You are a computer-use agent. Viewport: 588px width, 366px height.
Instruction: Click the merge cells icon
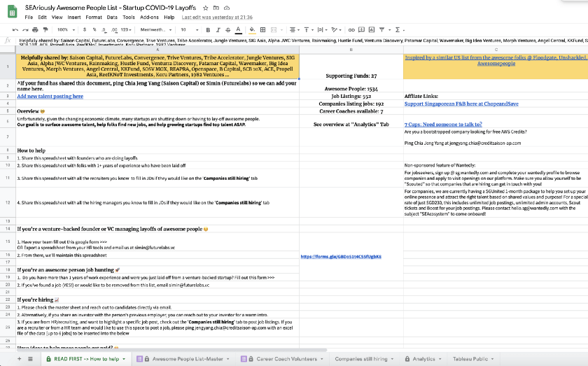pyautogui.click(x=274, y=29)
